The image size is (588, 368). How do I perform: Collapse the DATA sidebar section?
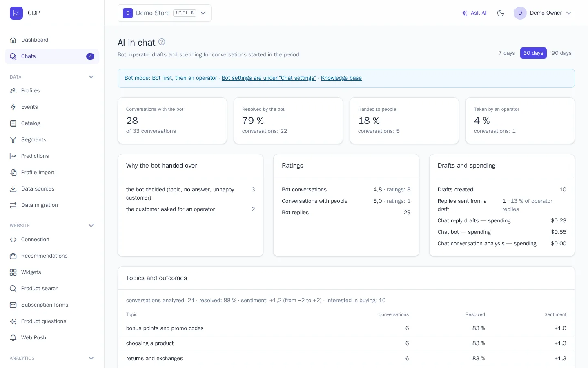[91, 77]
